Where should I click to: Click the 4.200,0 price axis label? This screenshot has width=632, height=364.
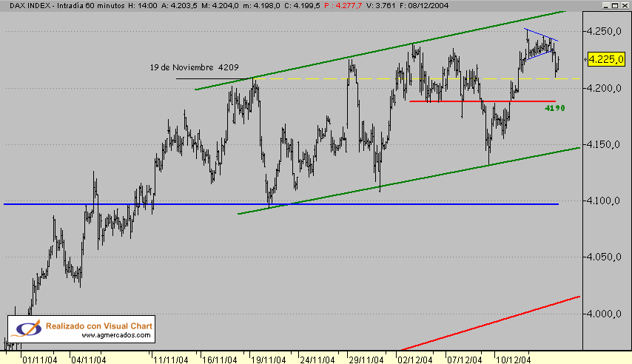pos(603,88)
